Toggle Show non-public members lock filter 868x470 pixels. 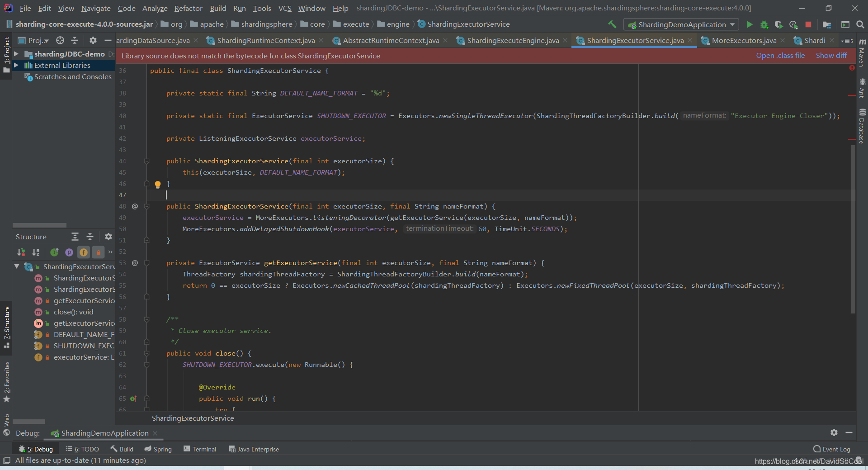point(98,252)
